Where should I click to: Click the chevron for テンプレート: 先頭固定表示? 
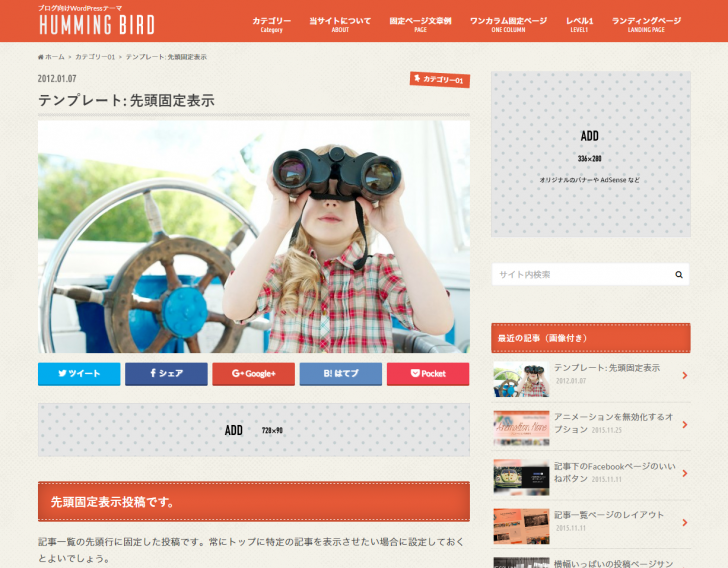pos(685,375)
